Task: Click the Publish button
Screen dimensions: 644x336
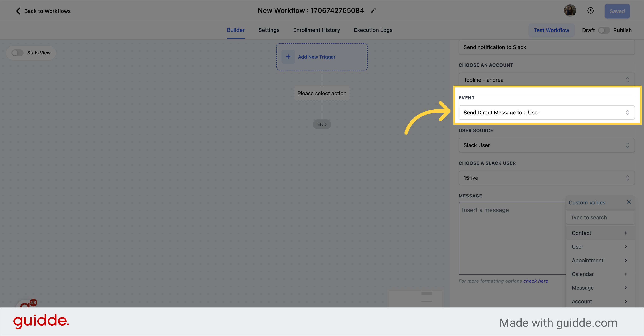Action: [x=622, y=30]
